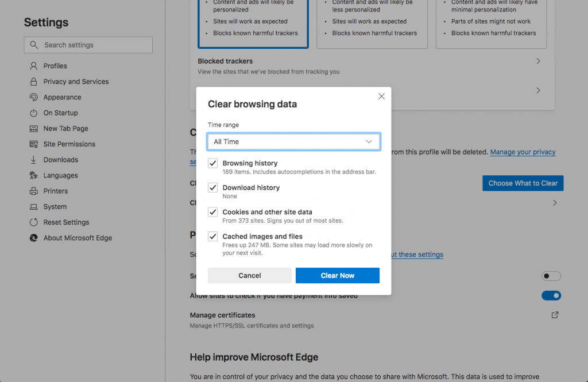588x382 pixels.
Task: Toggle the Cached images and files checkbox
Action: 212,237
